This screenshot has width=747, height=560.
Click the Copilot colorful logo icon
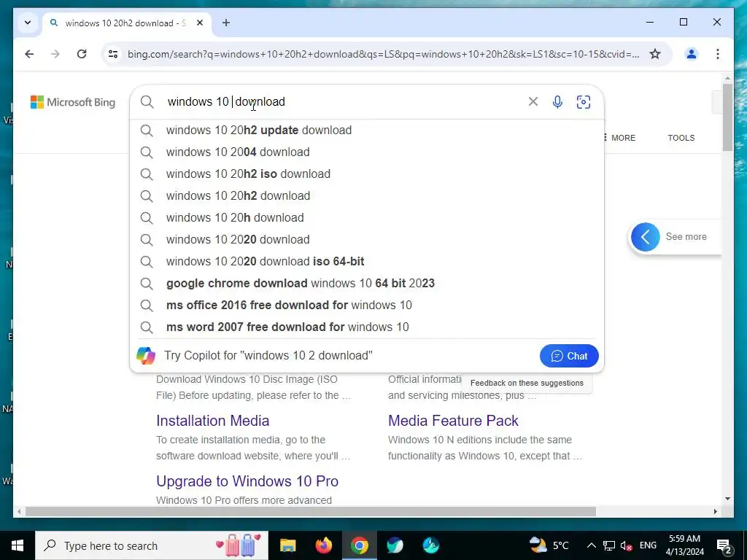tap(146, 356)
